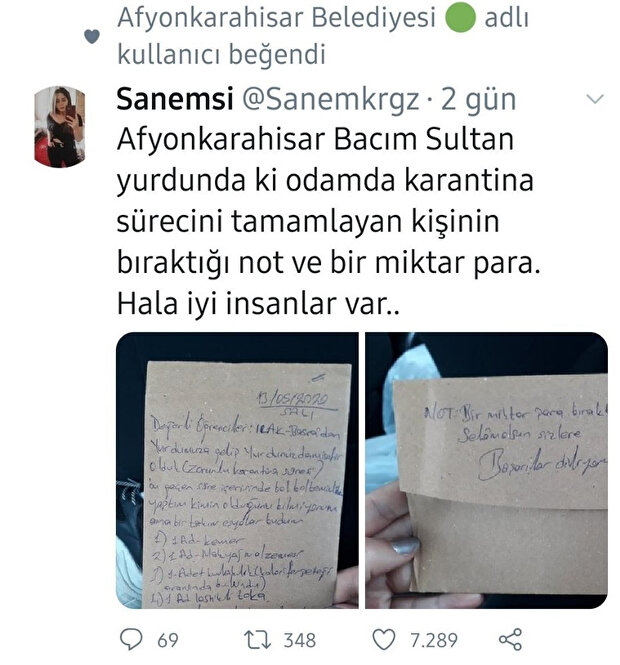Tap the share icon
The image size is (620, 665).
point(510,640)
